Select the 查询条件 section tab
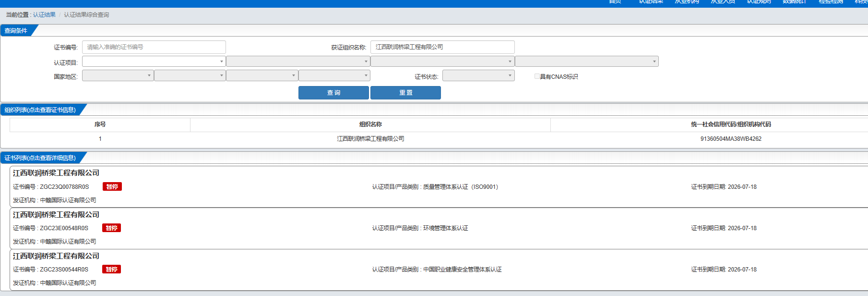The height and width of the screenshot is (296, 868). [16, 31]
